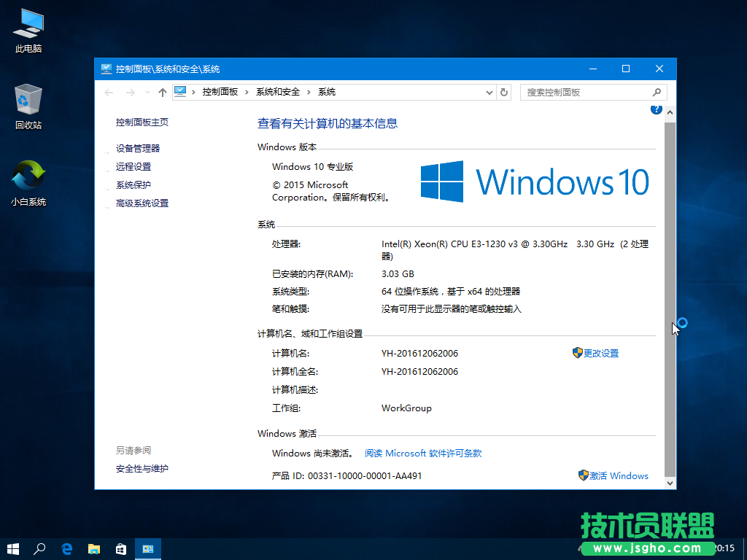The height and width of the screenshot is (560, 747).
Task: Launch 小白系统 from the desktop
Action: (27, 181)
